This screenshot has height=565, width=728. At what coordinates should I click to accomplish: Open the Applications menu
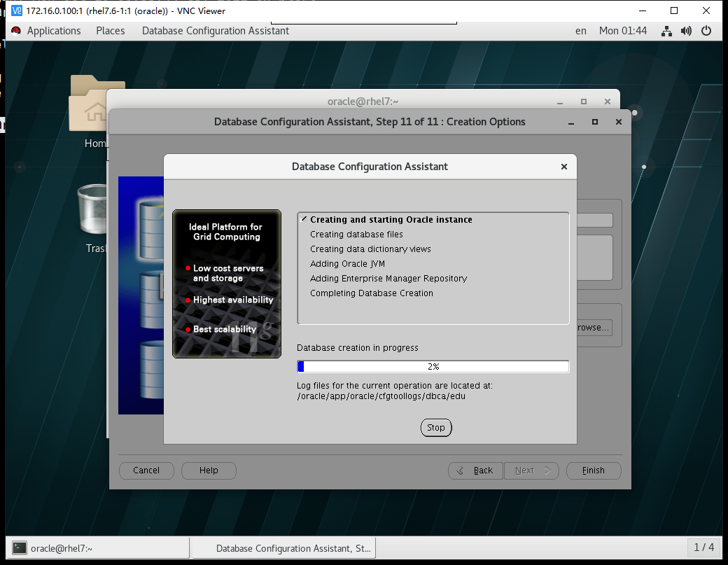54,31
